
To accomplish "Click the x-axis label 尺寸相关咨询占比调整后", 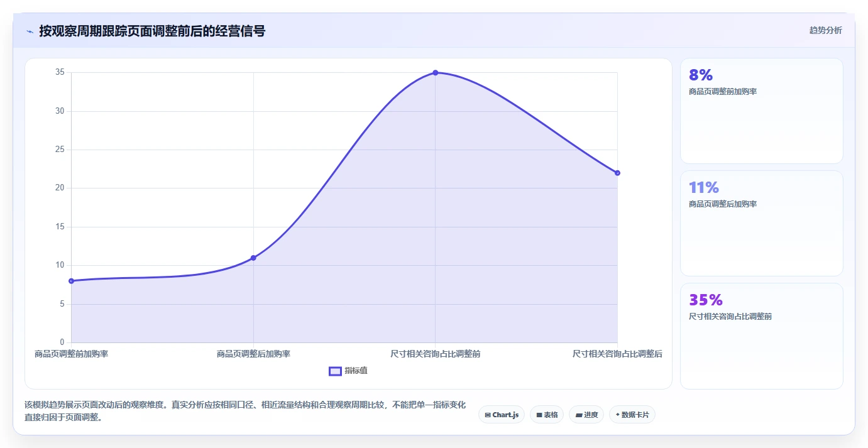I will click(617, 354).
